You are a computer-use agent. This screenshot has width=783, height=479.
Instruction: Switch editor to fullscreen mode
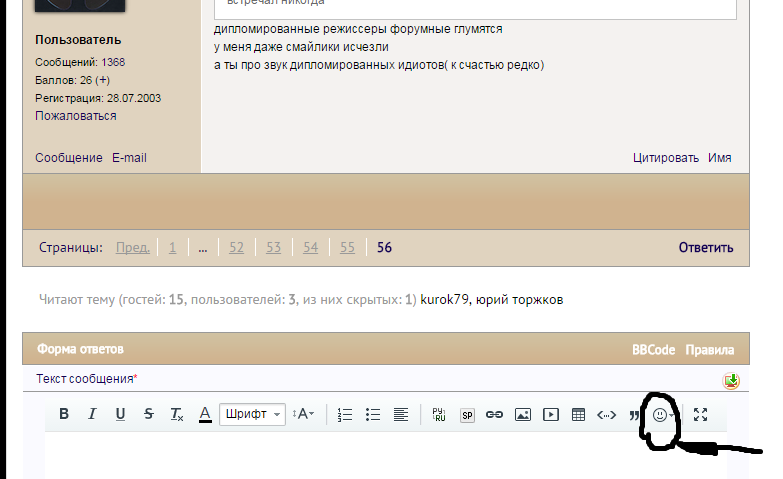[700, 414]
